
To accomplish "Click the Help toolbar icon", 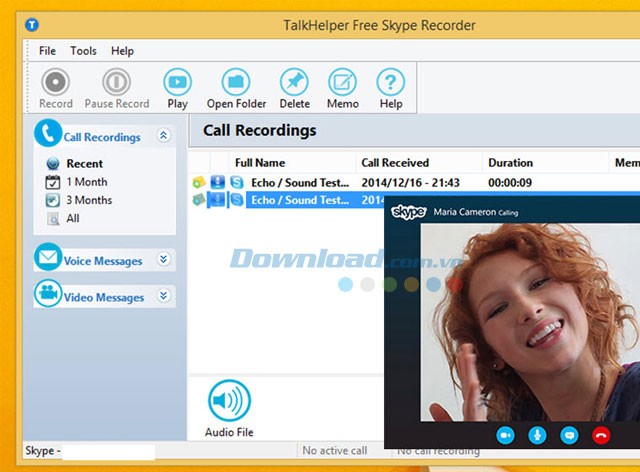I will (391, 89).
